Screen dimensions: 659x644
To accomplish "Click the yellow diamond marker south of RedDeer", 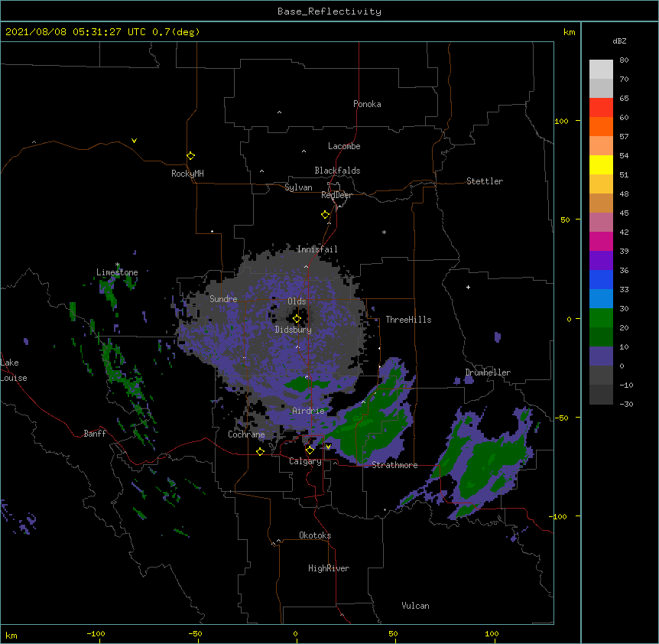I will click(325, 215).
